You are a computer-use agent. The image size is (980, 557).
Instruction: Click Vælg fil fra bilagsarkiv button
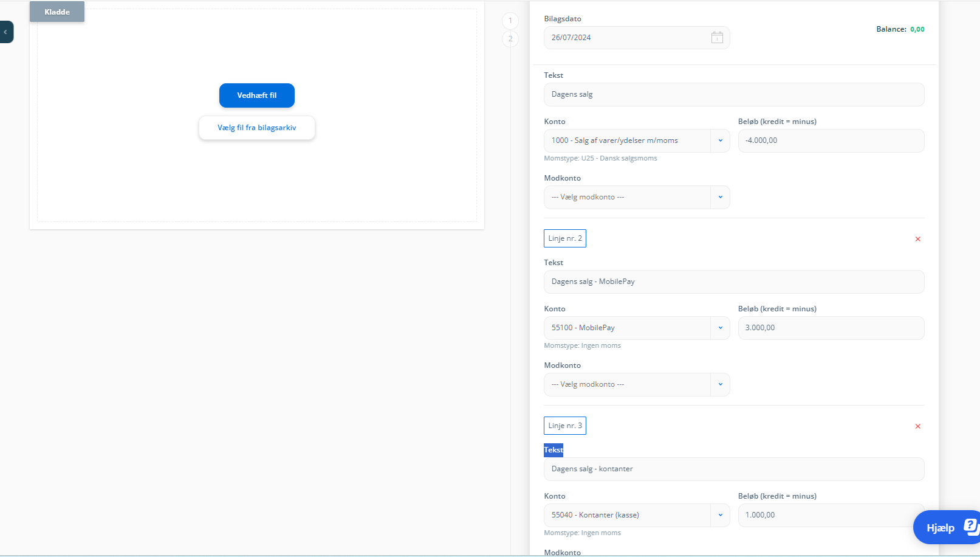click(256, 128)
